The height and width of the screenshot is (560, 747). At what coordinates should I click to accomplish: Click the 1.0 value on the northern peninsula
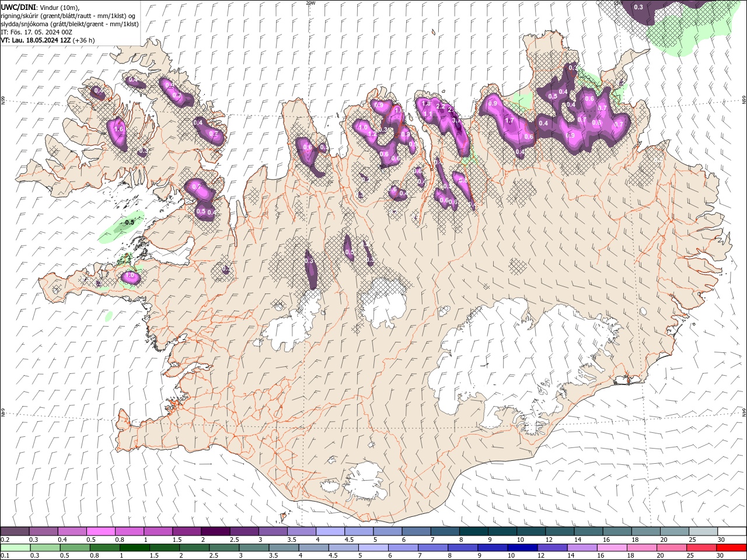pyautogui.click(x=363, y=127)
